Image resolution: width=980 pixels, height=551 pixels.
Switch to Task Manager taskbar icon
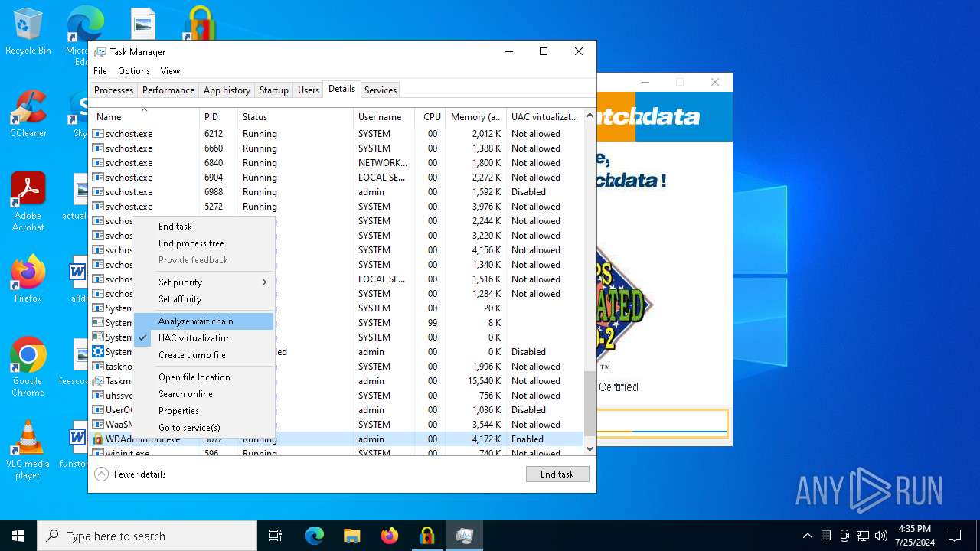[x=464, y=536]
